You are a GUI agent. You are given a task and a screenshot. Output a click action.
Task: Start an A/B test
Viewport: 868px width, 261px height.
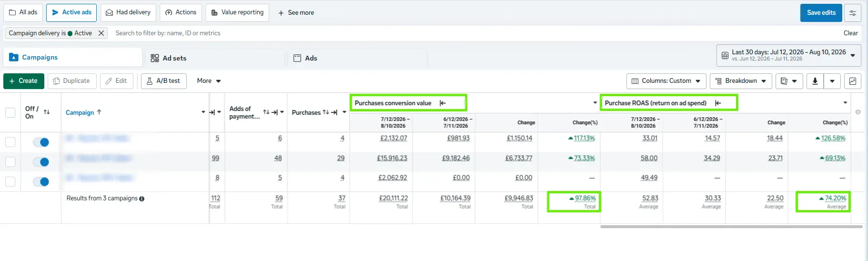click(x=163, y=81)
